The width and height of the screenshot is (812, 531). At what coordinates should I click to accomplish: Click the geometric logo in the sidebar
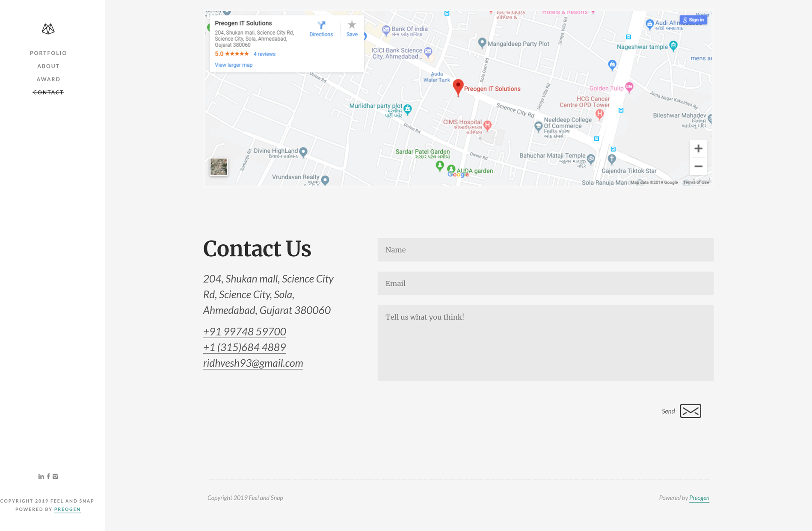click(48, 29)
